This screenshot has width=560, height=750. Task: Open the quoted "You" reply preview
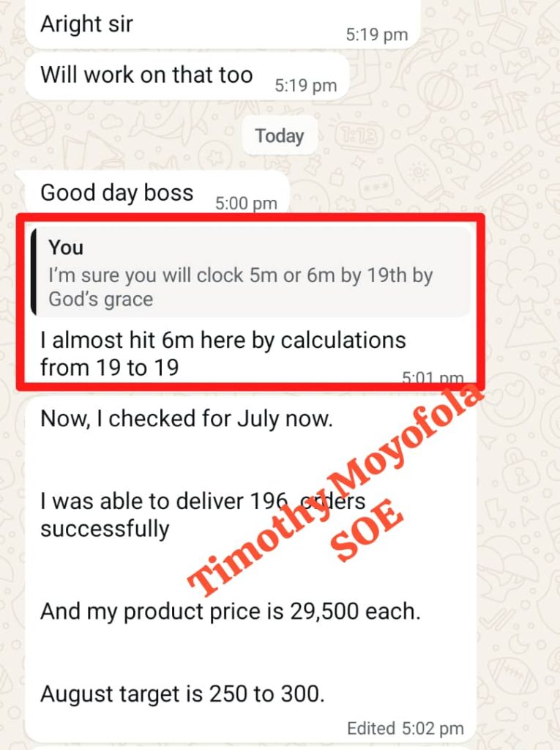click(250, 272)
